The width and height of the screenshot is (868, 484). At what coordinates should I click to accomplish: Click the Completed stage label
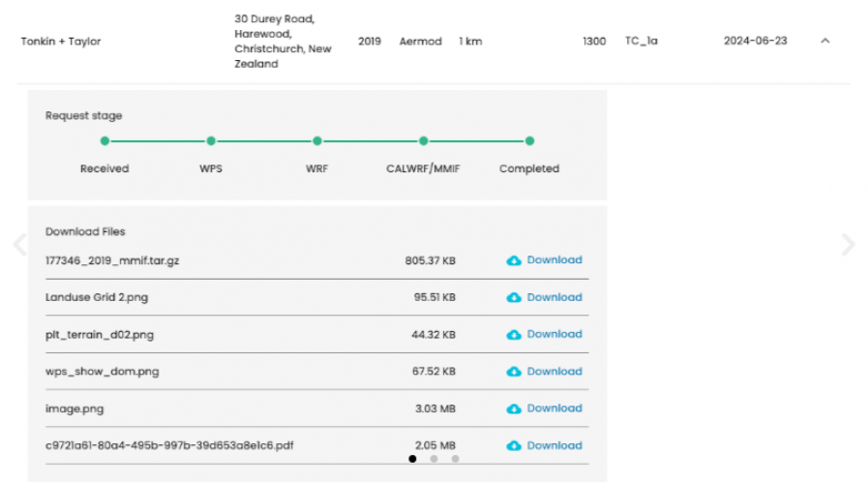pos(529,168)
